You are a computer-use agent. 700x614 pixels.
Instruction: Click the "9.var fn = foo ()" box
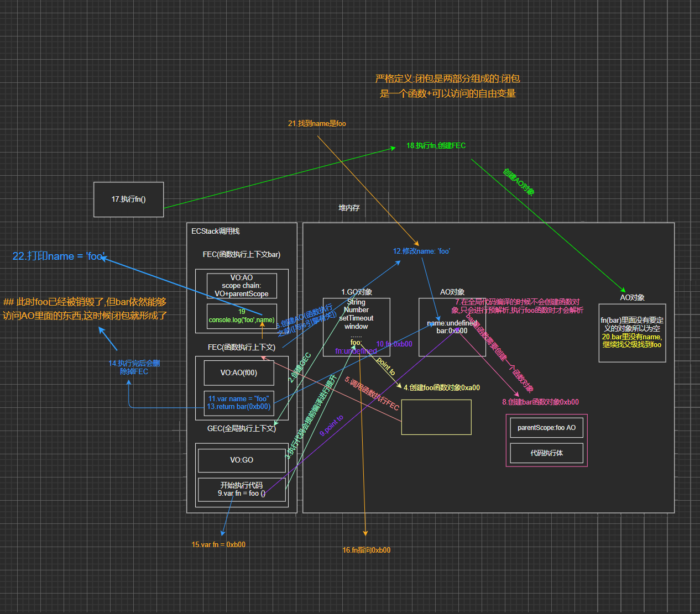242,490
